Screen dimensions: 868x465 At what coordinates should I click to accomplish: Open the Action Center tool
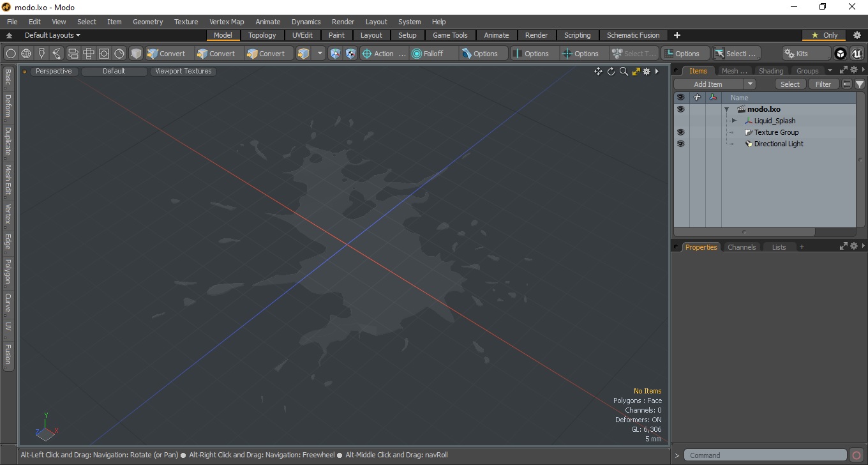point(384,54)
